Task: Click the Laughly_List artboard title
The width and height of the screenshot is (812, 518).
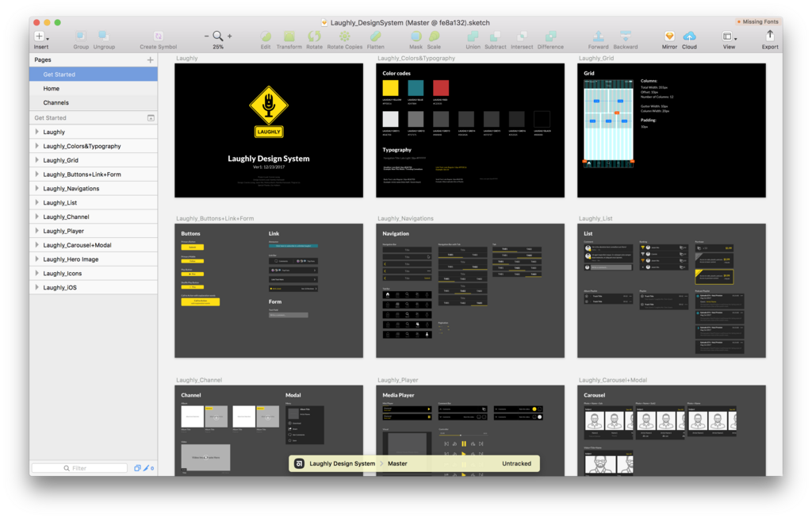Action: click(x=596, y=219)
